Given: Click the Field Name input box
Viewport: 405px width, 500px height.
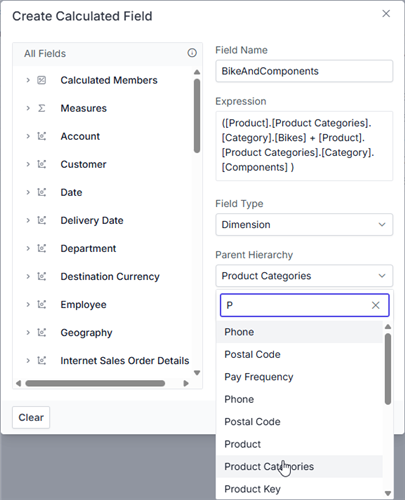Looking at the screenshot, I should point(304,71).
